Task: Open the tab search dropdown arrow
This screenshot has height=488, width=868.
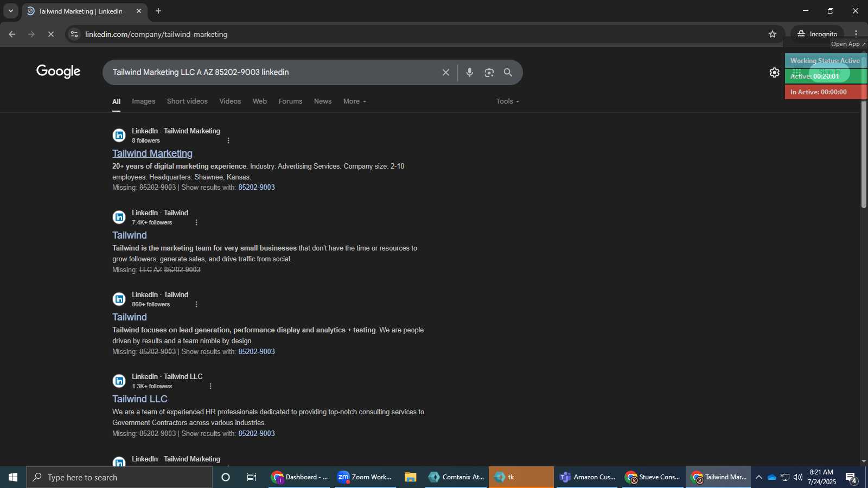Action: tap(10, 11)
